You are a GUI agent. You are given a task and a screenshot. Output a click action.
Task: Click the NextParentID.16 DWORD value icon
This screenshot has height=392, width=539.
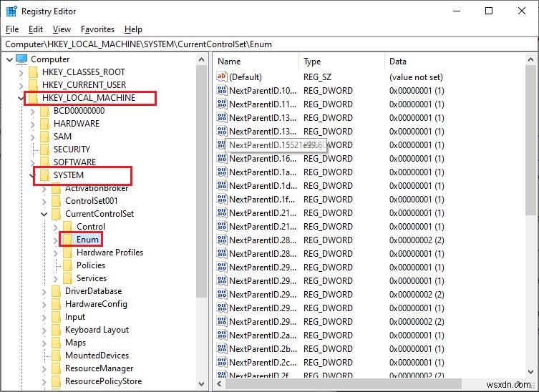coord(222,158)
